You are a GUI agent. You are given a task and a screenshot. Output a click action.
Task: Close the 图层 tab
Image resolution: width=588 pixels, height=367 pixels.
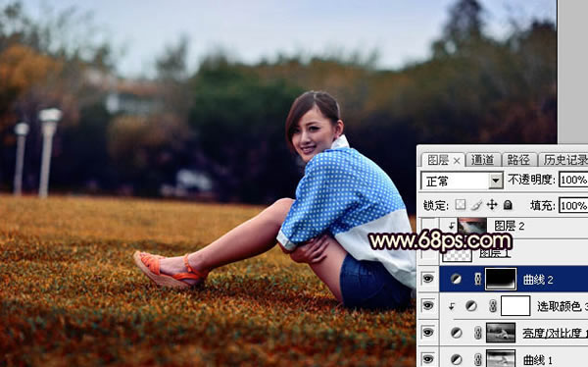457,161
